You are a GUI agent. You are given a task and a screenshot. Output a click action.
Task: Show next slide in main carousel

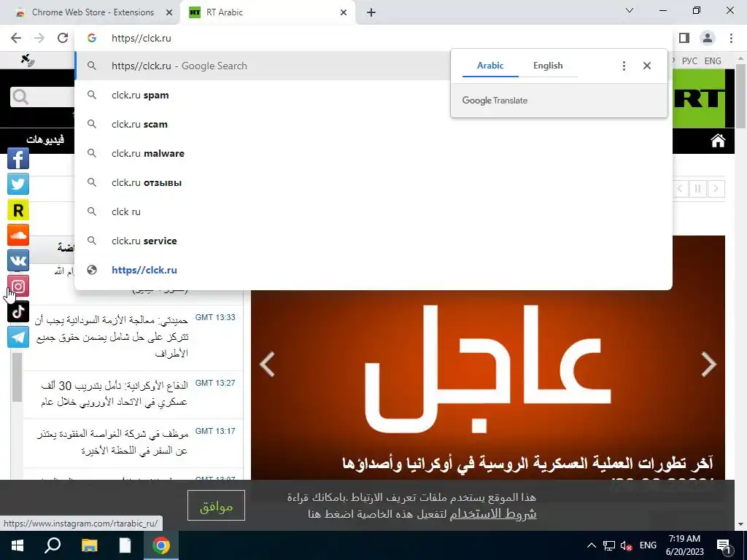709,365
